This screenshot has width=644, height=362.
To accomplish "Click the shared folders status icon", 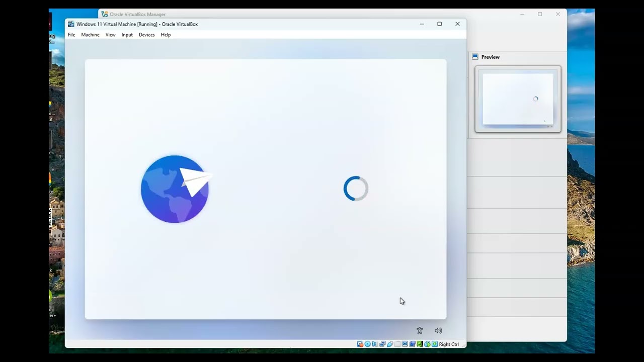I will pyautogui.click(x=397, y=344).
